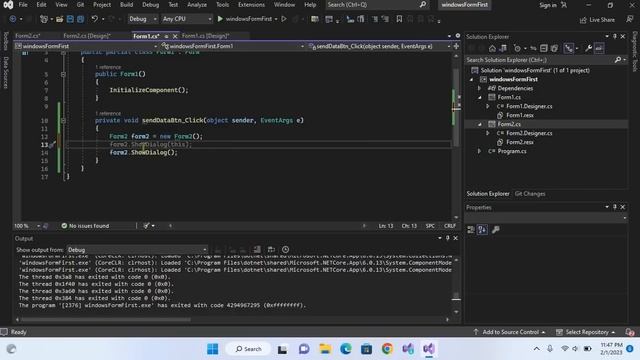Pin the Form1.cs tab

click(x=166, y=36)
